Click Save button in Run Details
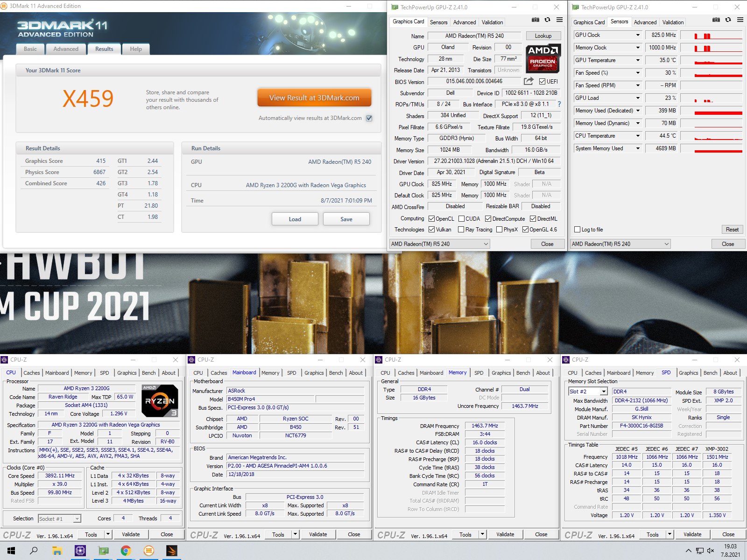 346,219
